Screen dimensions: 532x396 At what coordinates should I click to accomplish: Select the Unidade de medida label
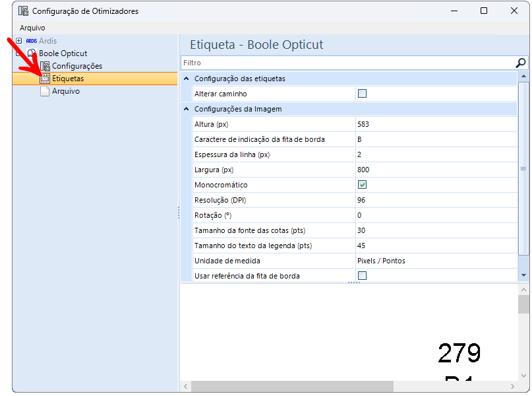227,261
